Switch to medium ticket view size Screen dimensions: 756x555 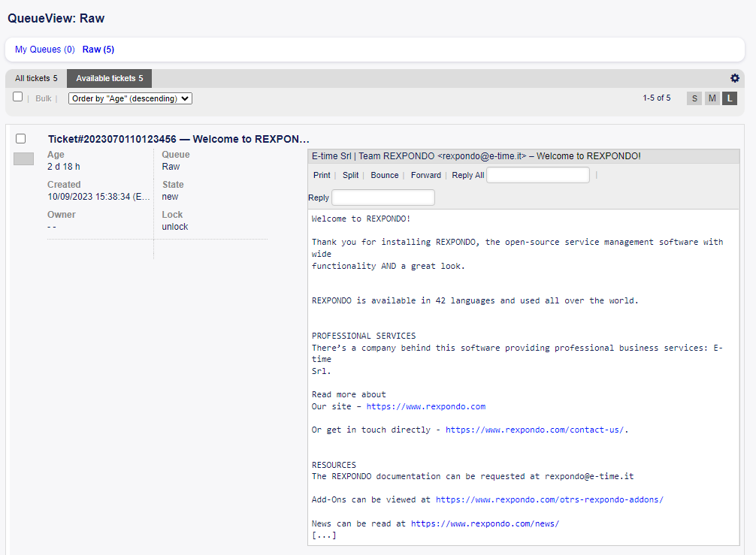(x=712, y=98)
